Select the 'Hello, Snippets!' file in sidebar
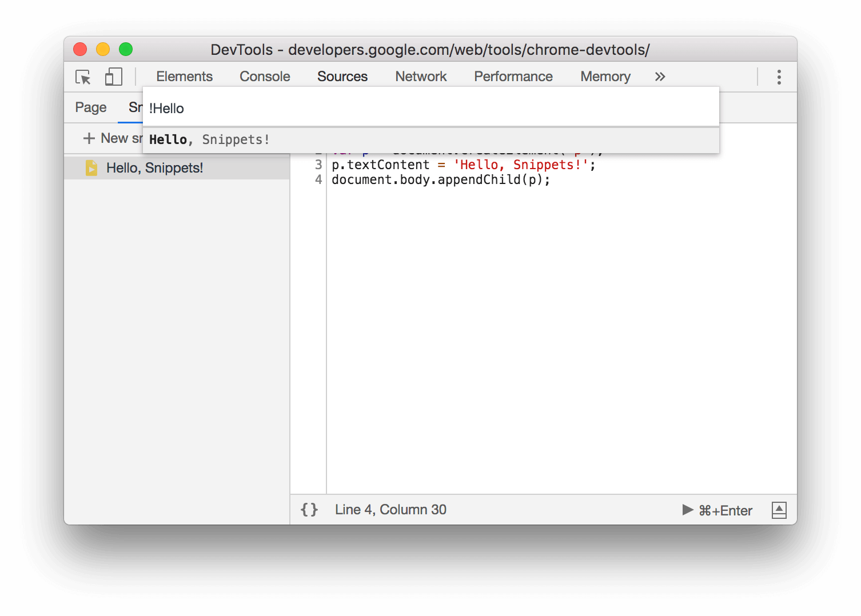Screen dimensions: 861x616 [177, 168]
